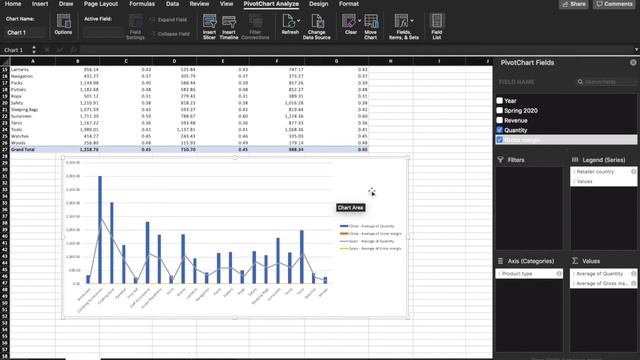Open info for Product type field

pos(559,273)
